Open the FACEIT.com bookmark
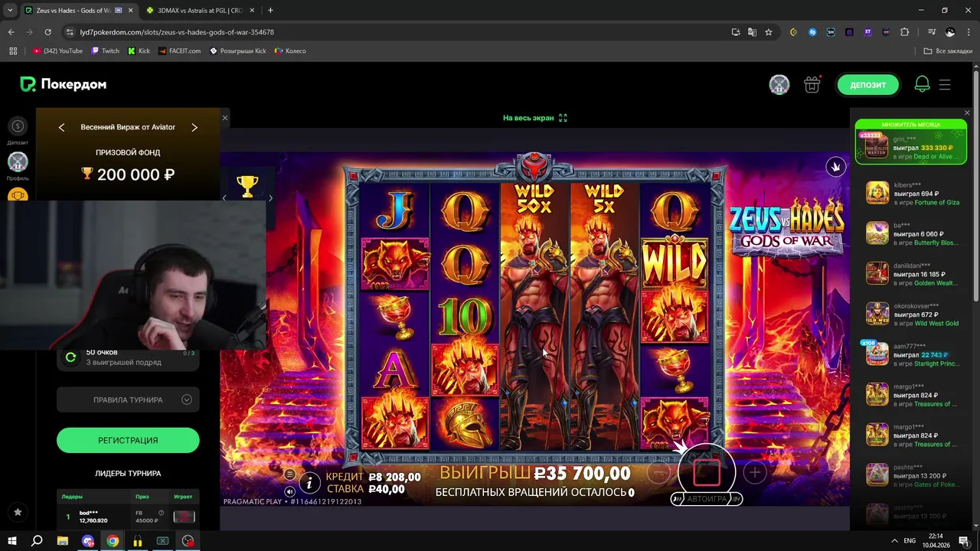980x551 pixels. coord(179,51)
